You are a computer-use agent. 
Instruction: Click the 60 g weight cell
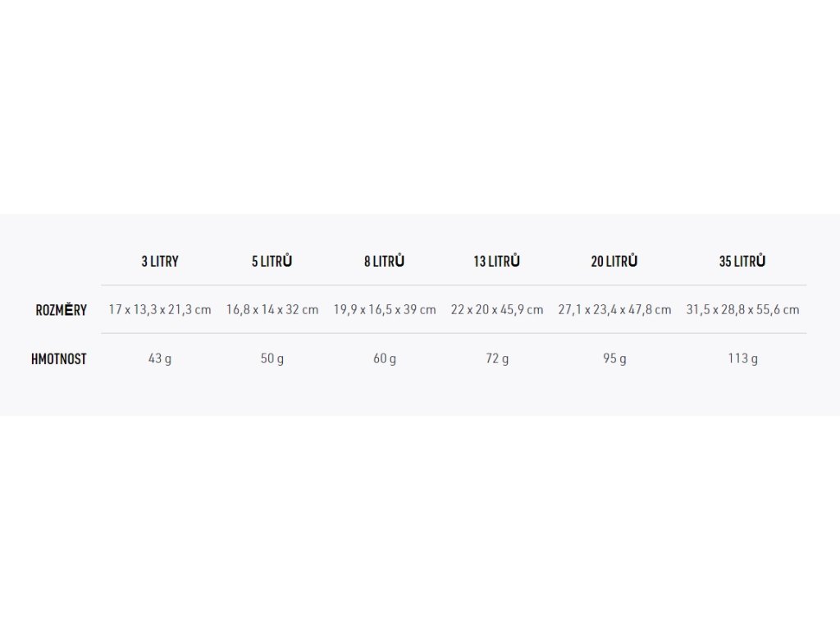[384, 358]
